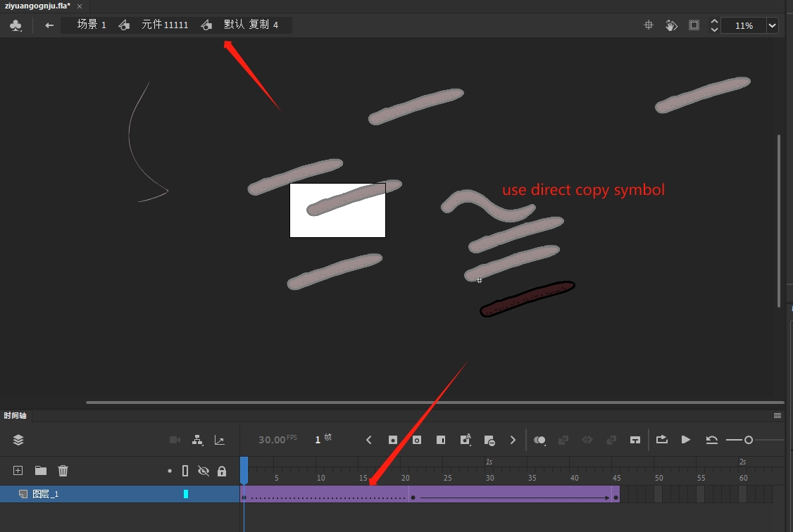The width and height of the screenshot is (793, 532).
Task: Open the 11% zoom level dropdown
Action: (x=772, y=25)
